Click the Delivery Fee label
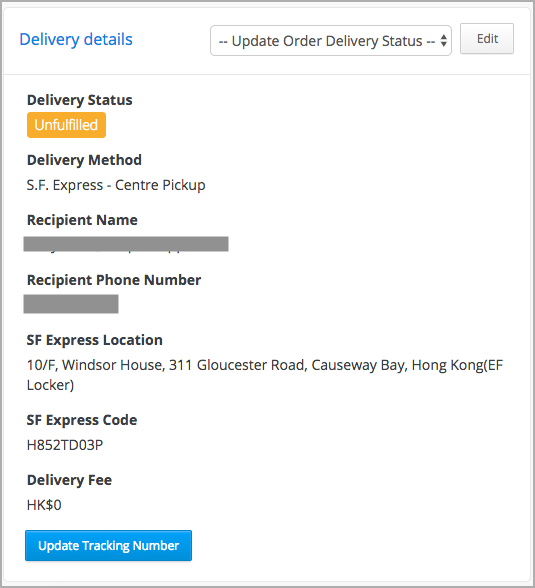Screen dimensions: 535x588 [69, 480]
